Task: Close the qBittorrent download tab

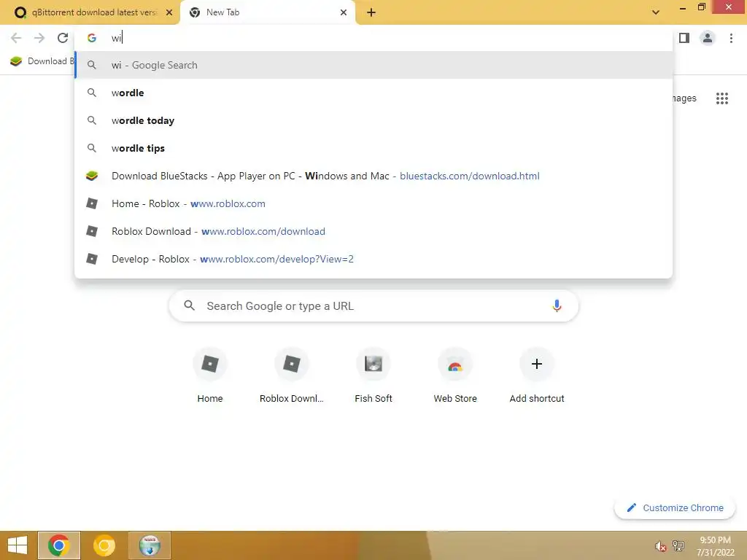Action: (x=169, y=12)
